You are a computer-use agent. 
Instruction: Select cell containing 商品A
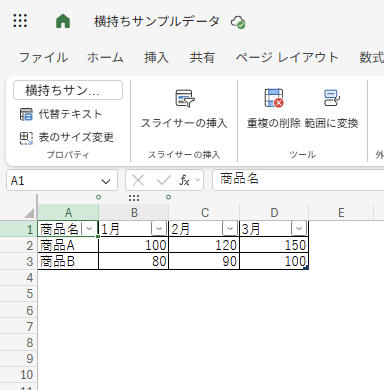[x=68, y=245]
